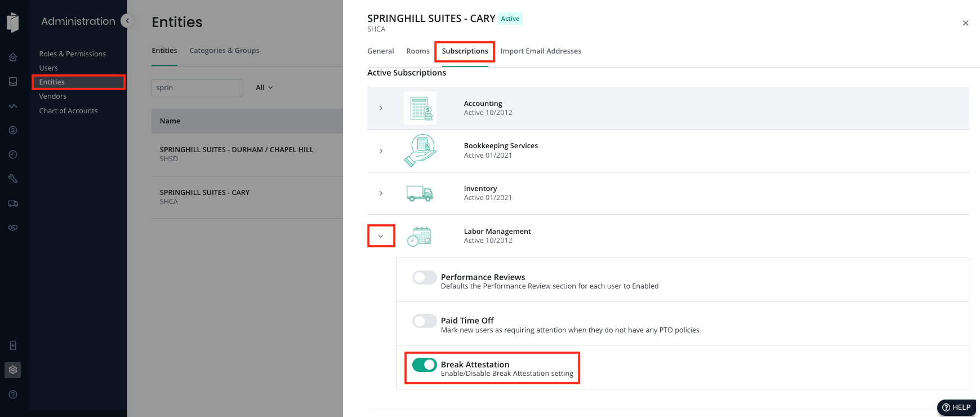Select the Entities tab in list view
Image resolution: width=980 pixels, height=417 pixels.
coord(164,51)
